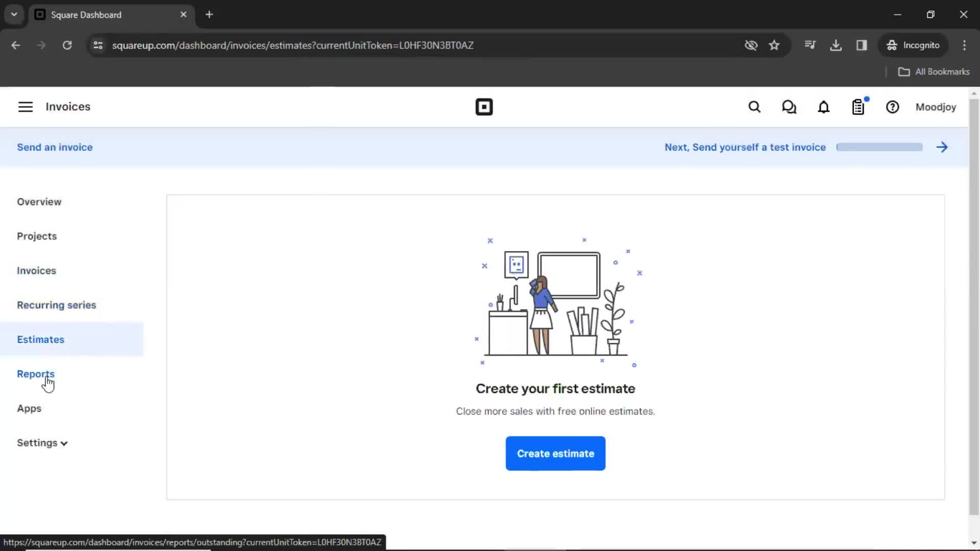Open the search panel
This screenshot has height=551, width=980.
pyautogui.click(x=754, y=107)
